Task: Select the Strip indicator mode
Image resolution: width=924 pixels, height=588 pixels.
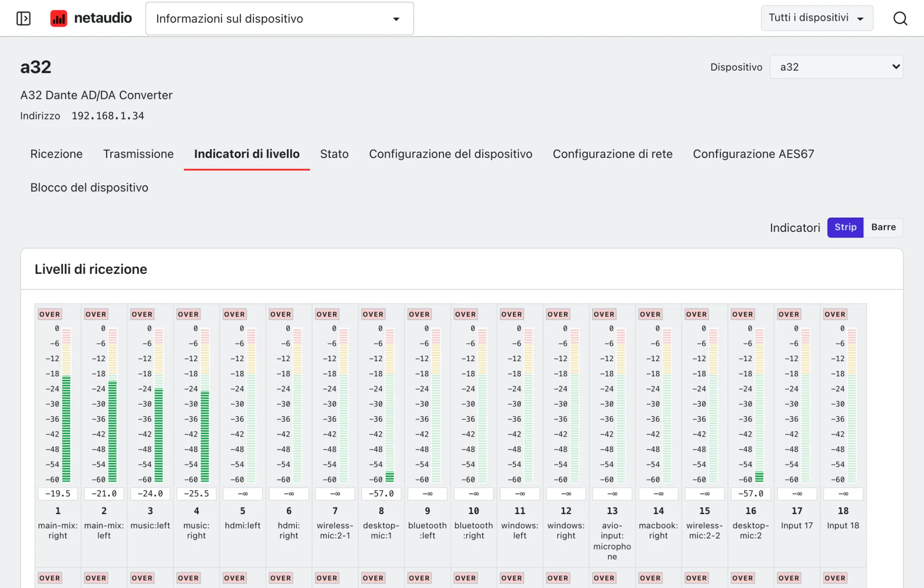Action: pos(845,227)
